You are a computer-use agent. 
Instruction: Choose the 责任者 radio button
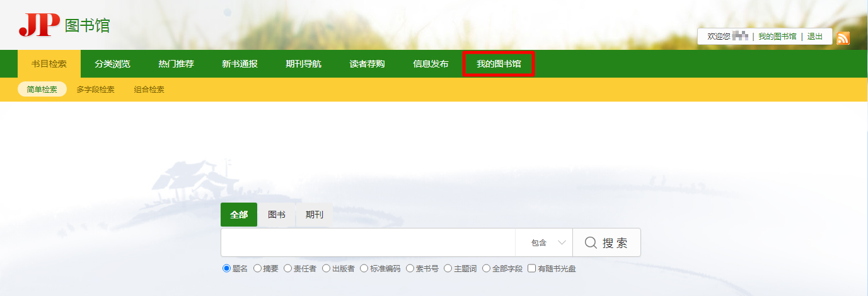coord(287,269)
